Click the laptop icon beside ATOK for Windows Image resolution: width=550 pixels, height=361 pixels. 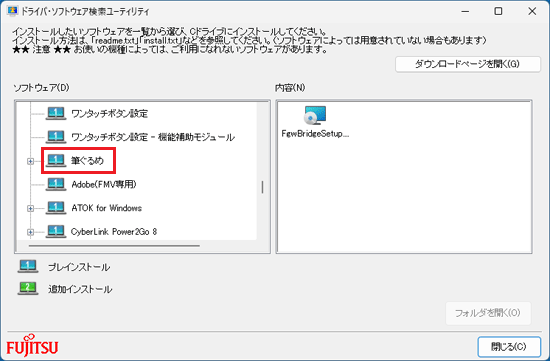(x=56, y=208)
